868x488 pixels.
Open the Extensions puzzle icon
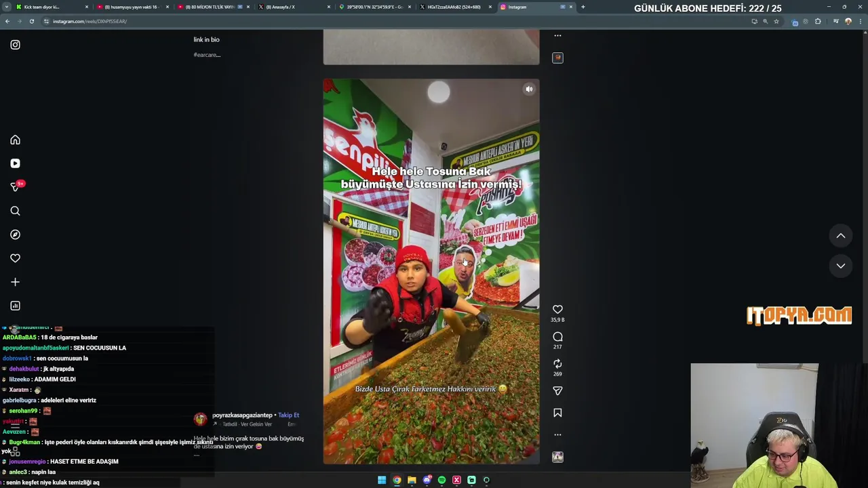(818, 21)
